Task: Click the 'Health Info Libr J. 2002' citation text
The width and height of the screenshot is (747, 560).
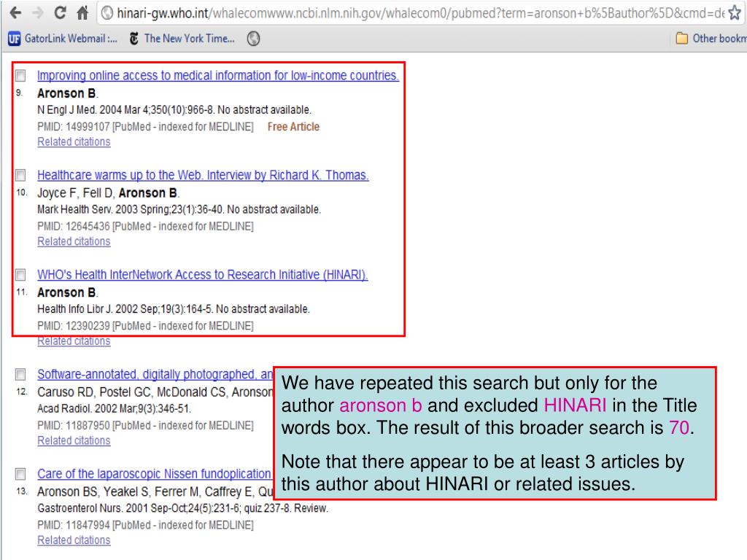Action: pyautogui.click(x=174, y=309)
